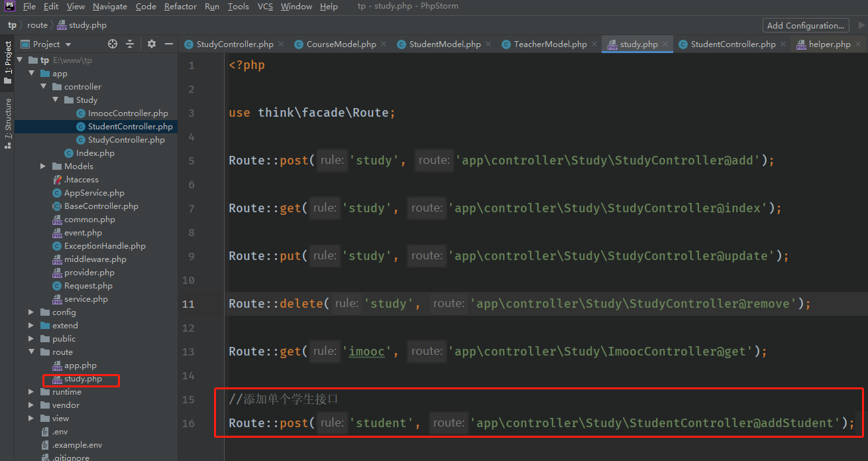Collapse the tp root project folder
868x461 pixels.
point(19,60)
